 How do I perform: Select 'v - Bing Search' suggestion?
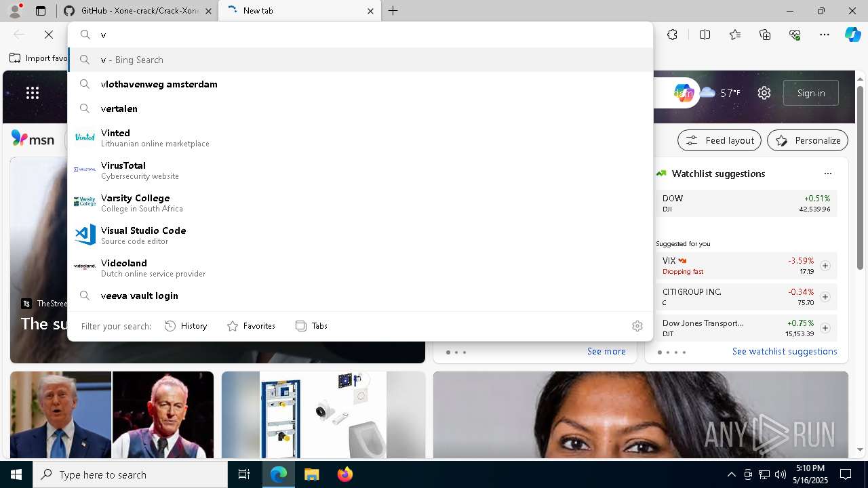[x=360, y=60]
